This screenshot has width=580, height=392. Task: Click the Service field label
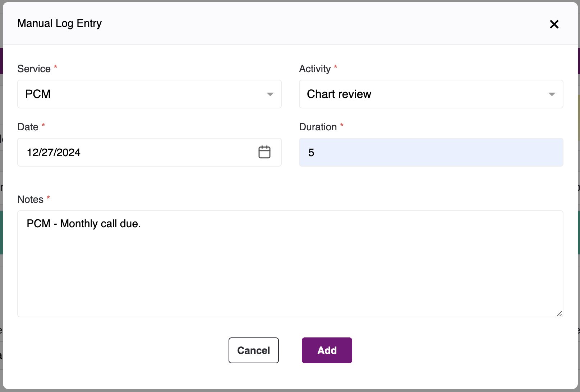34,69
